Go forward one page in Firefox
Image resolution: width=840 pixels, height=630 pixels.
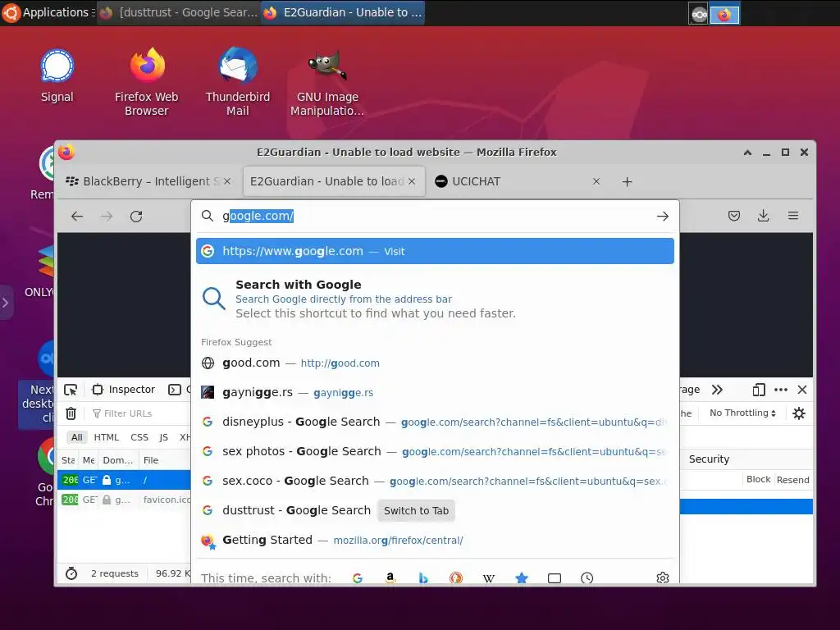click(107, 217)
